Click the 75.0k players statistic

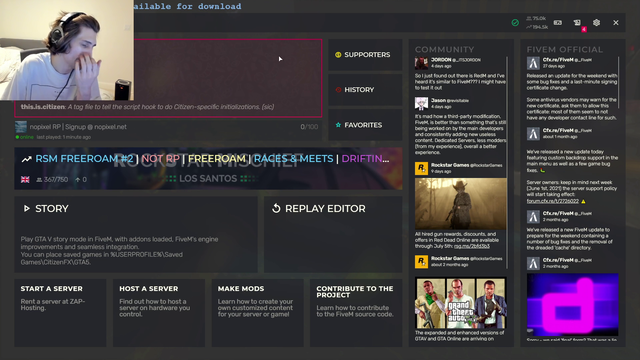(536, 18)
